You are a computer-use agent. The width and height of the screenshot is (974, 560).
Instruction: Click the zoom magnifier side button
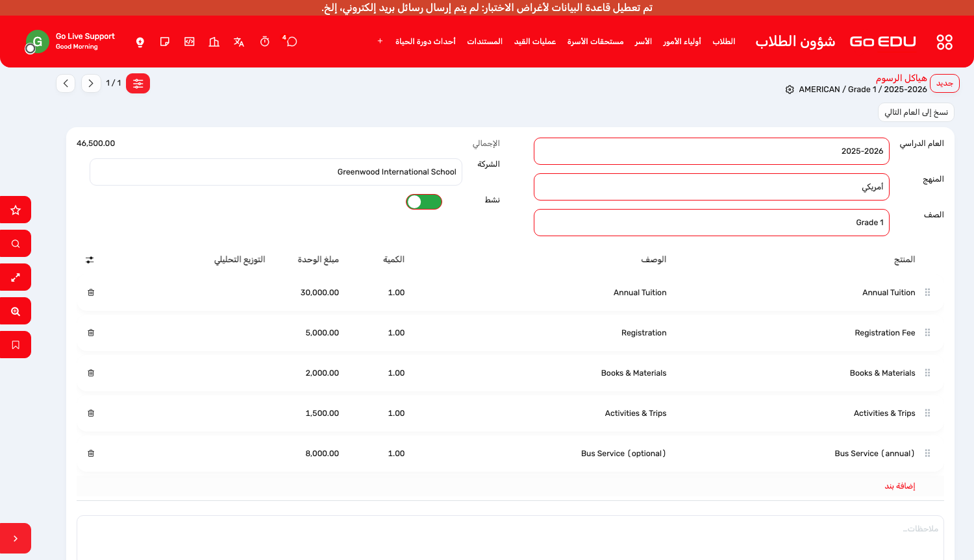click(x=16, y=311)
